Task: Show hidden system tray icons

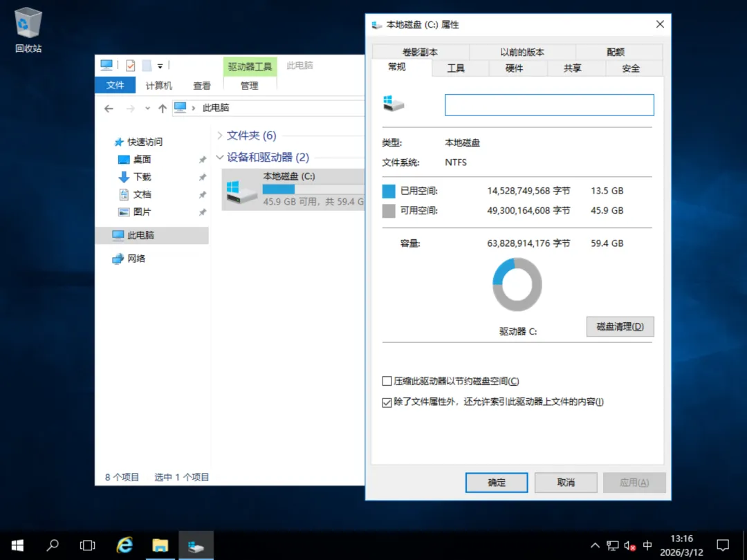Action: pyautogui.click(x=595, y=545)
